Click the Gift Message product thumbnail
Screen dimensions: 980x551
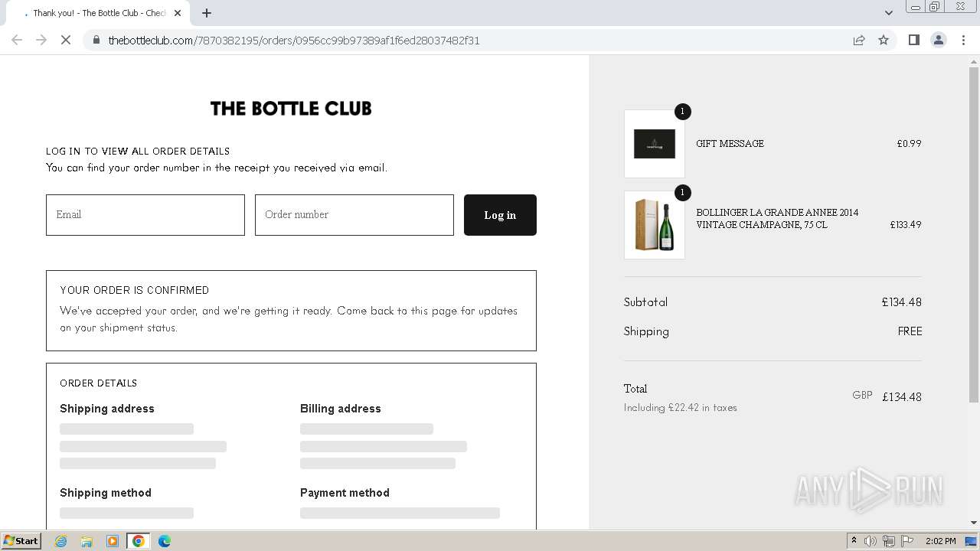coord(655,144)
